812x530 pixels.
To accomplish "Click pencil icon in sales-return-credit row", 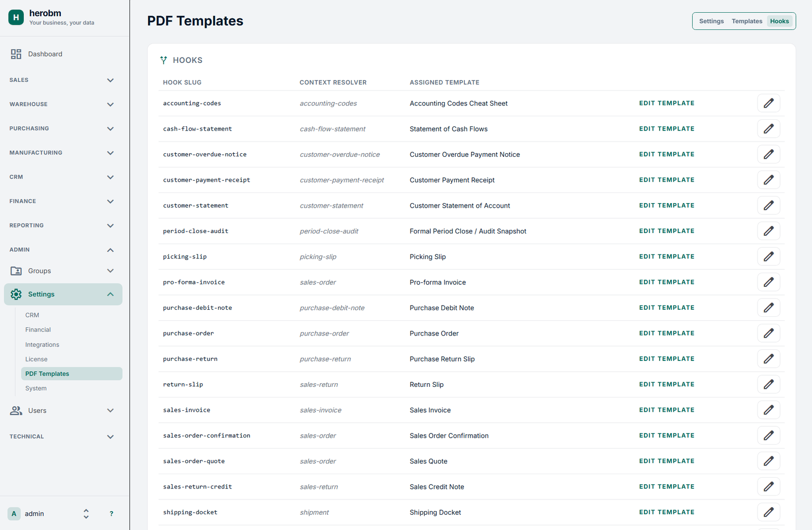I will pos(768,486).
